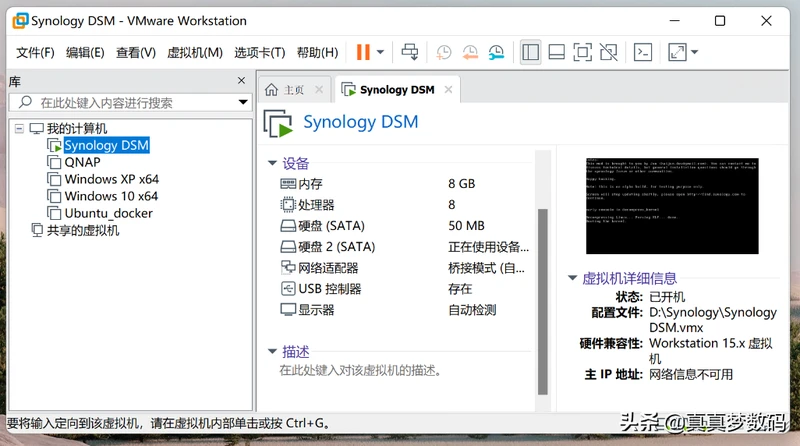Image resolution: width=800 pixels, height=446 pixels.
Task: Enter full screen mode icon
Action: pos(583,52)
